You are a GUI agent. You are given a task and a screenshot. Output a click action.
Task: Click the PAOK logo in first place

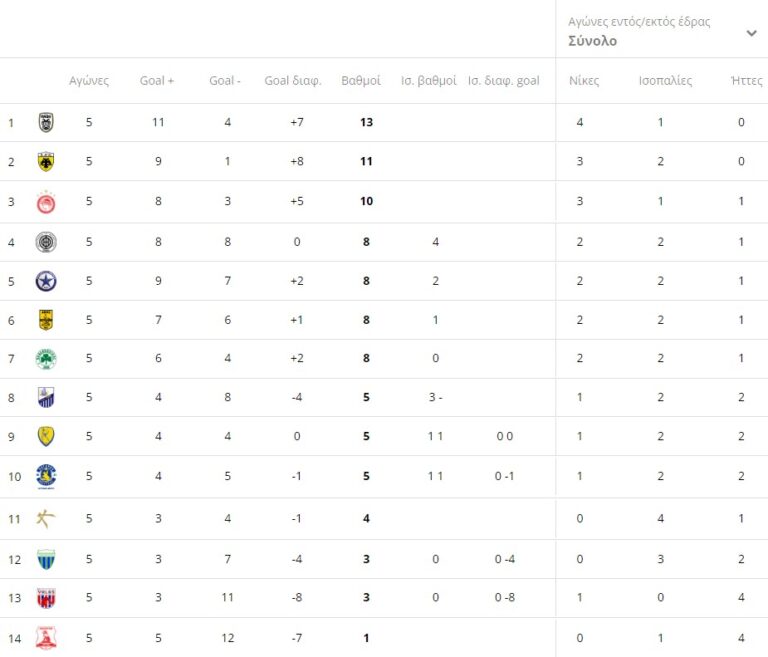pos(46,123)
